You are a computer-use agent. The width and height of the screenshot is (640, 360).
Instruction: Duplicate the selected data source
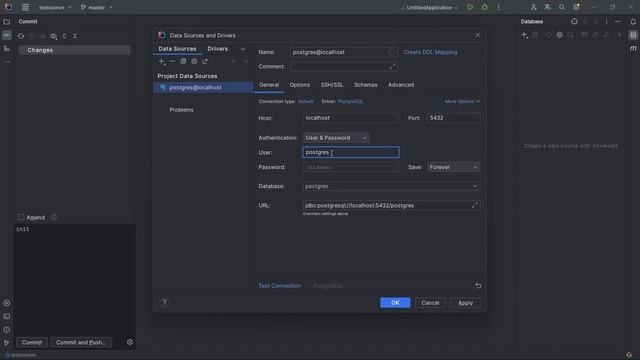183,61
